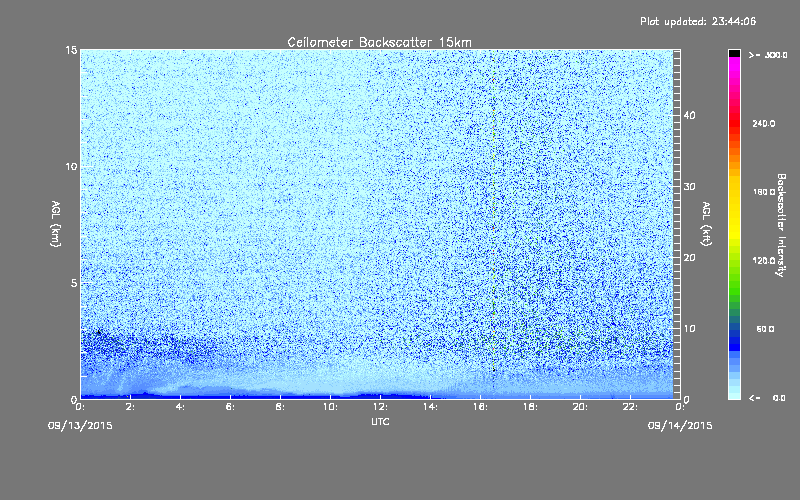Image resolution: width=800 pixels, height=500 pixels.
Task: Click the 20 kft tick label on right axis
Action: 689,258
